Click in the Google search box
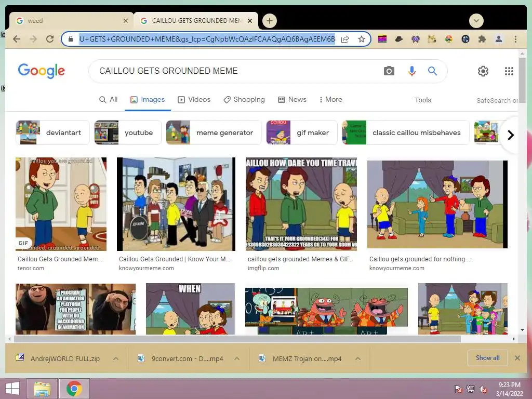Screen dimensions: 532x399 237,71
